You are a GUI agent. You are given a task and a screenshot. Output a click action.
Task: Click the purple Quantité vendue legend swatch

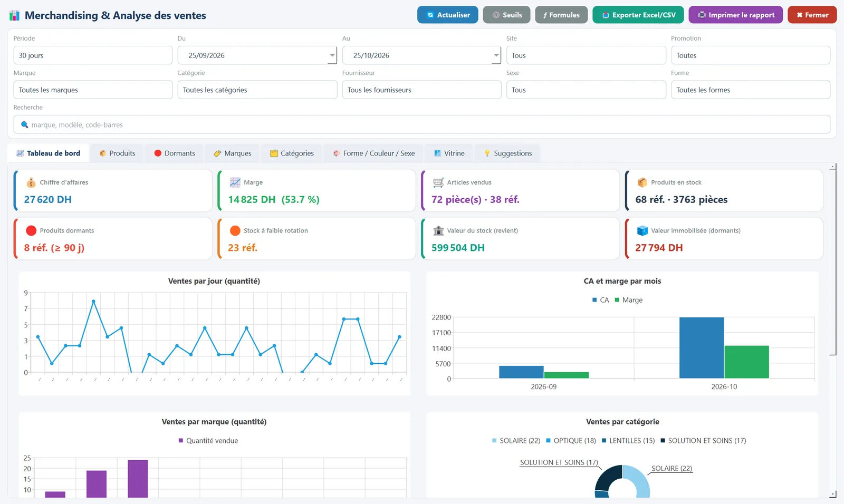coord(181,441)
